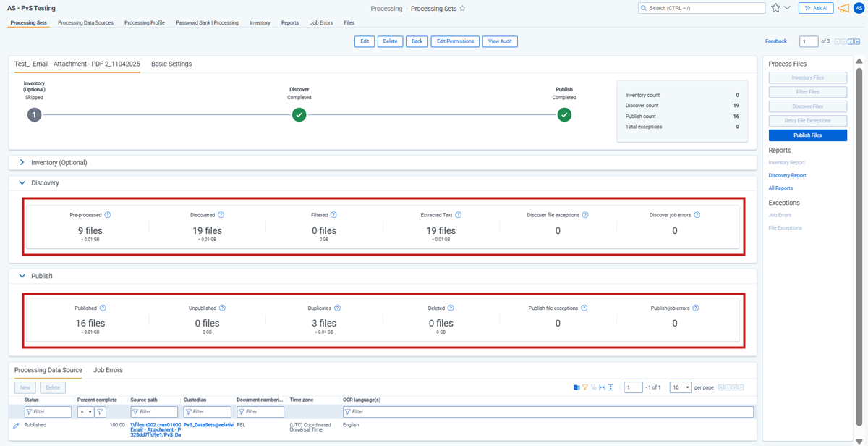Switch to the Job Errors grid tab
868x446 pixels.
tap(108, 370)
